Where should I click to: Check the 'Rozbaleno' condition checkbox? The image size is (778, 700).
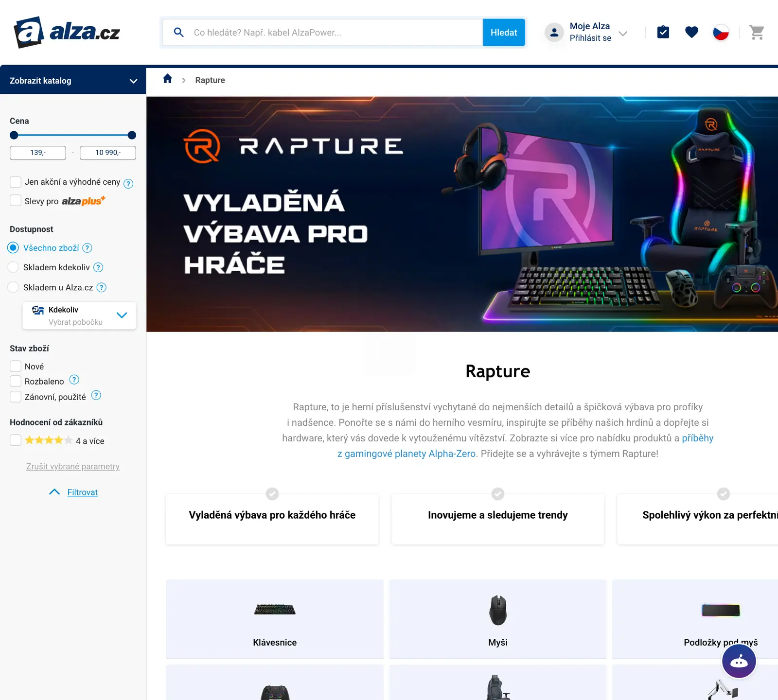[x=16, y=381]
